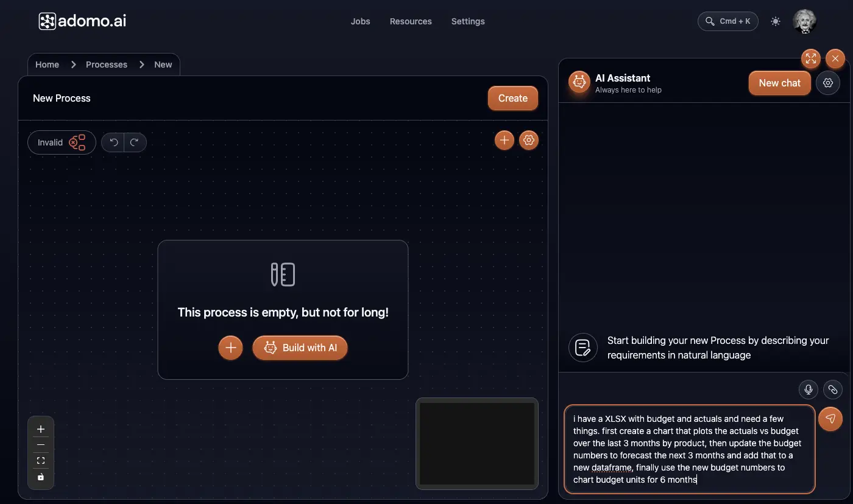
Task: Switch to light mode
Action: pyautogui.click(x=775, y=21)
